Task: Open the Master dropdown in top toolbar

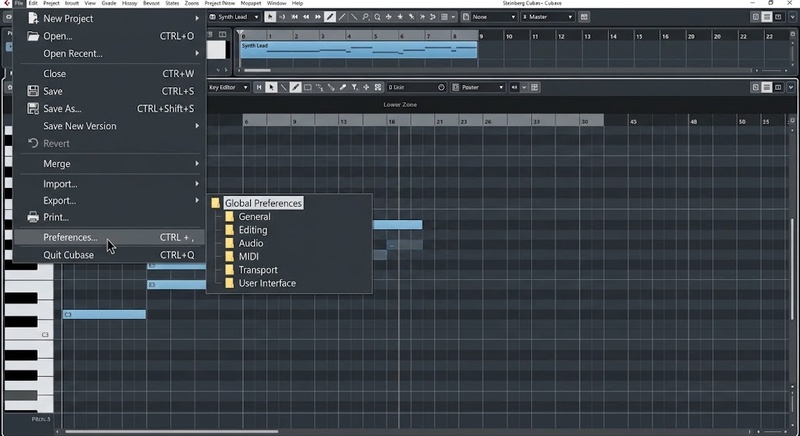Action: point(548,17)
